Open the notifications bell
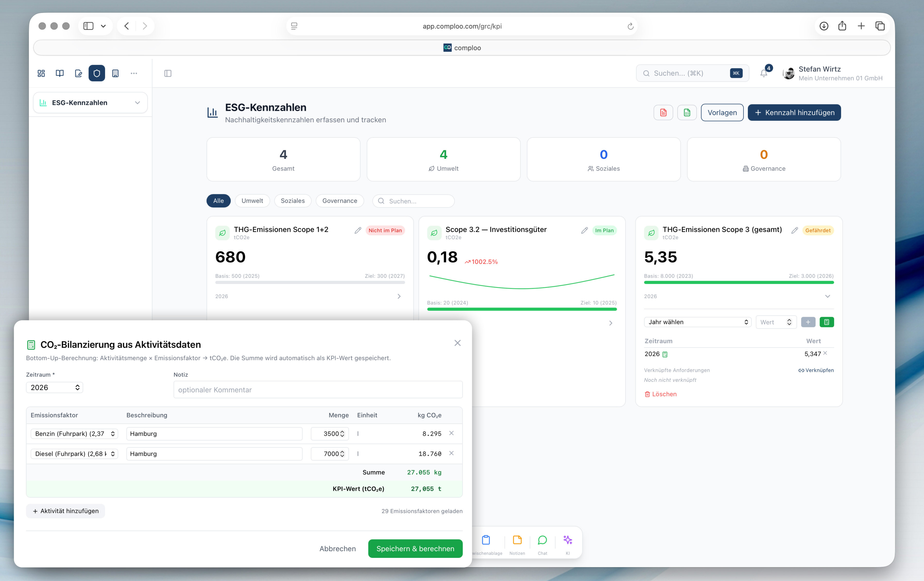Image resolution: width=924 pixels, height=581 pixels. pos(764,73)
